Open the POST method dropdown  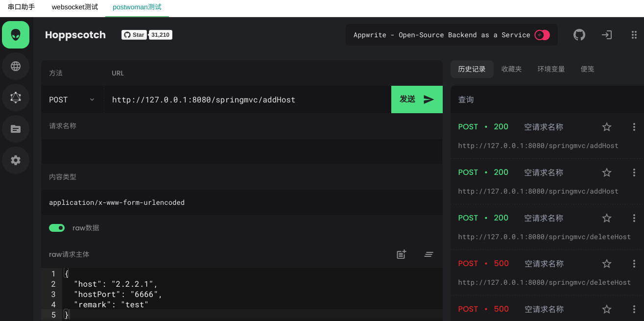72,99
